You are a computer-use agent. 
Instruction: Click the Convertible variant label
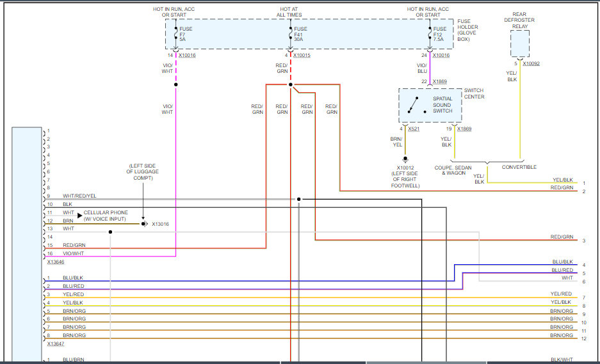tap(519, 168)
